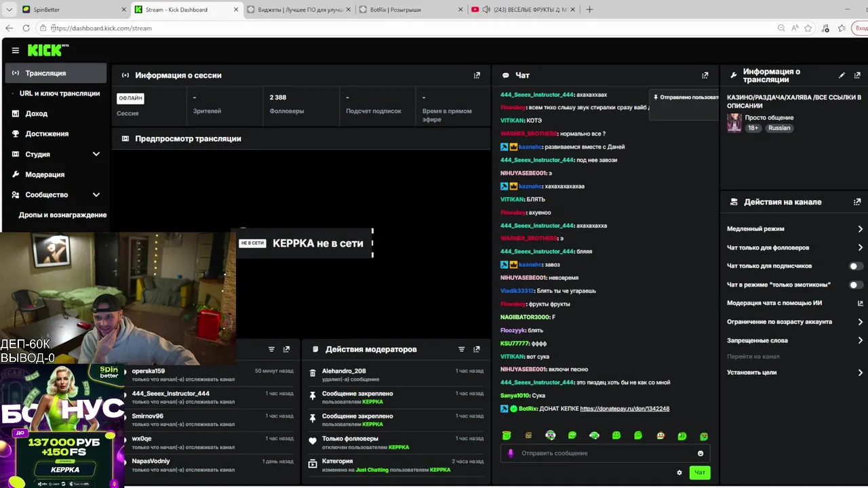Image resolution: width=868 pixels, height=488 pixels.
Task: Pop out the Действия на канале panel
Action: point(857,202)
